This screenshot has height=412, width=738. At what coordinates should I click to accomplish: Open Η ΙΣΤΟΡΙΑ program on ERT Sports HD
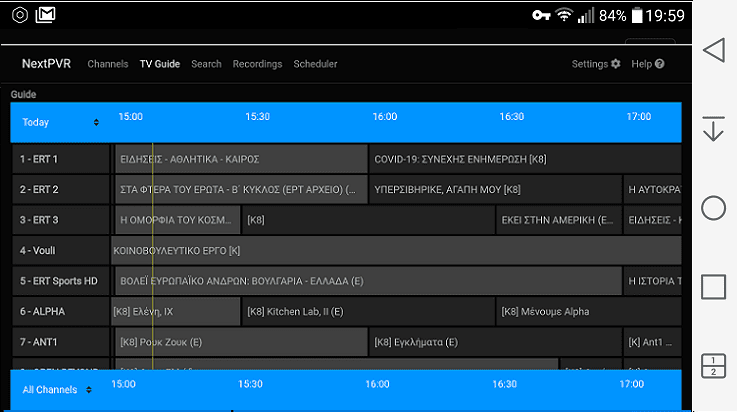[652, 281]
